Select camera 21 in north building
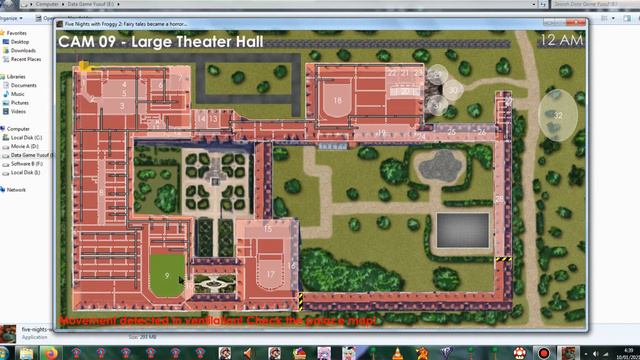The height and width of the screenshot is (360, 640). tap(404, 73)
